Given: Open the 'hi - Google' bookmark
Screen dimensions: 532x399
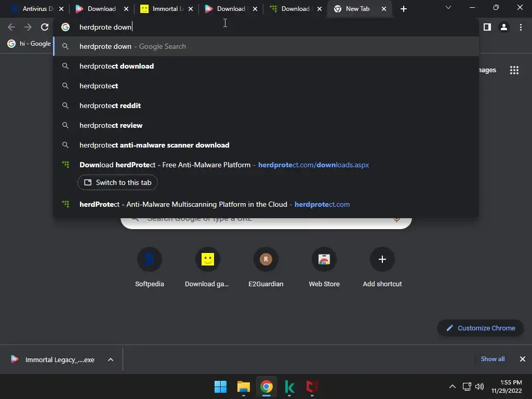Looking at the screenshot, I should click(x=30, y=44).
